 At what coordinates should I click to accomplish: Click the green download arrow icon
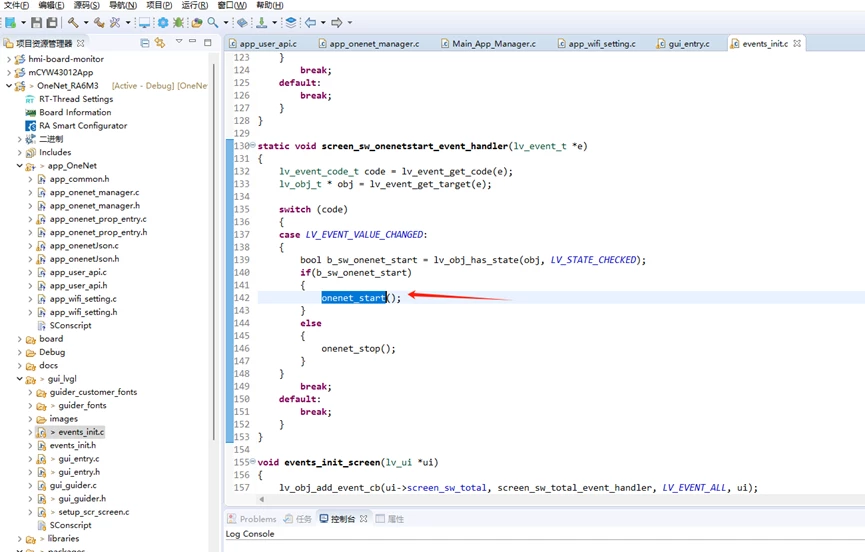[x=261, y=23]
